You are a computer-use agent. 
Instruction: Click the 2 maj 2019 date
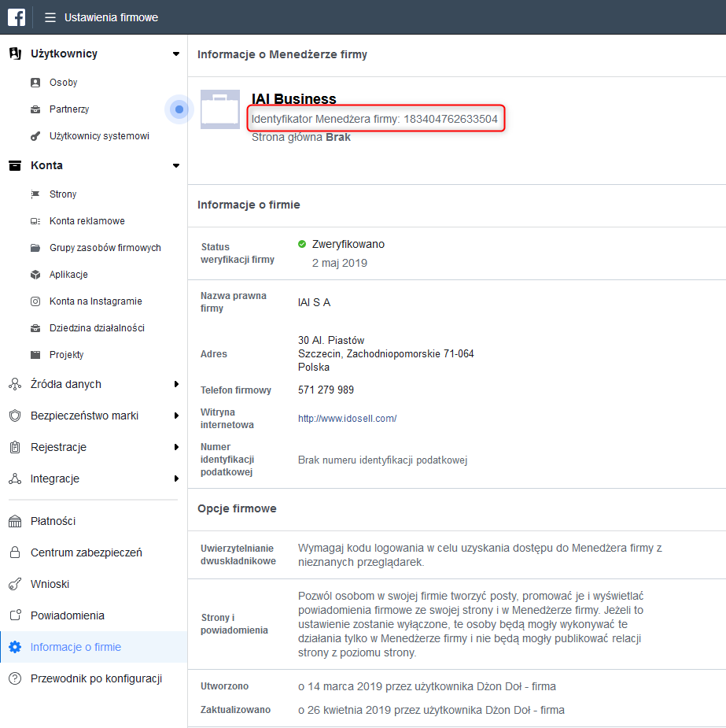pos(340,263)
